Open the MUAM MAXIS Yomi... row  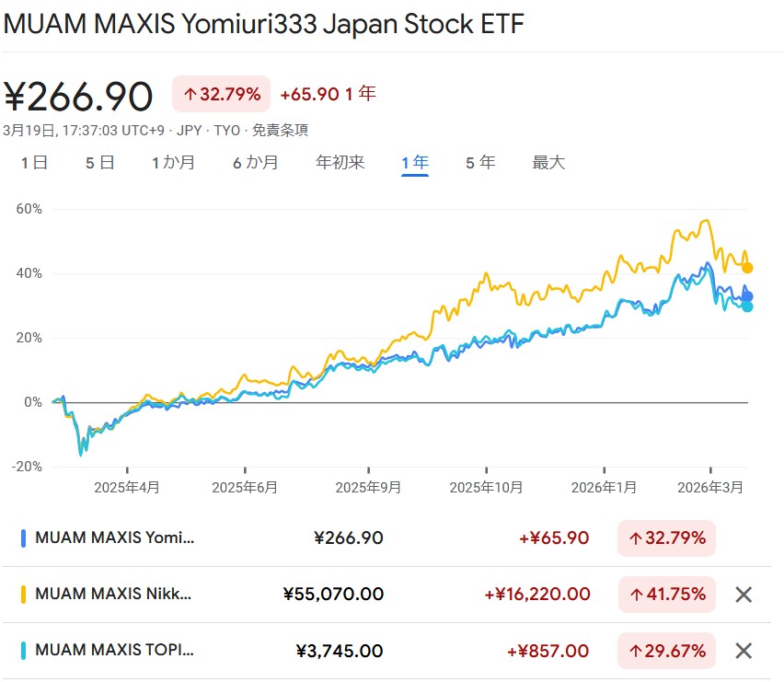115,538
